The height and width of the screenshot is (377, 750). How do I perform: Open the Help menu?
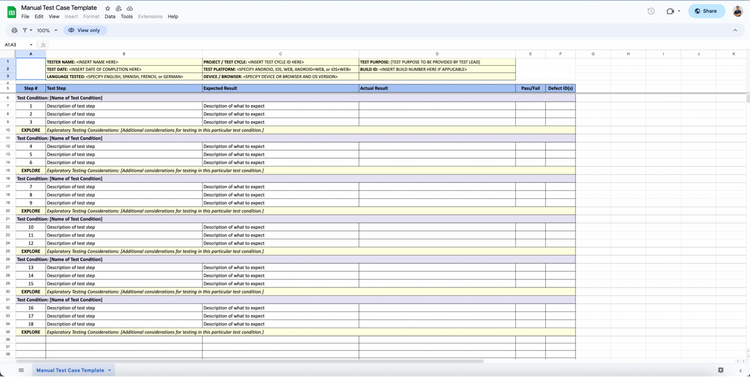click(x=173, y=16)
